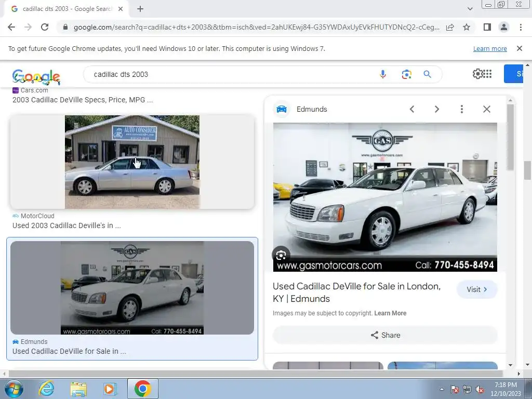
Task: Click the blue Sign in button
Action: 514,74
